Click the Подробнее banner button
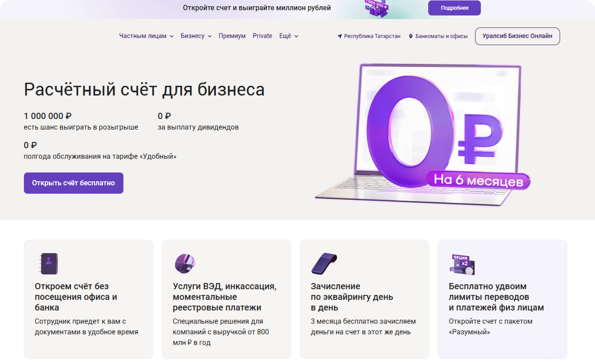Viewport: 595px width, 364px height. tap(454, 8)
